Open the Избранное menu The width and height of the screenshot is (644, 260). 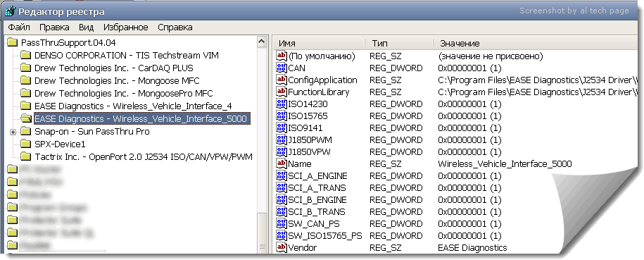coord(126,27)
